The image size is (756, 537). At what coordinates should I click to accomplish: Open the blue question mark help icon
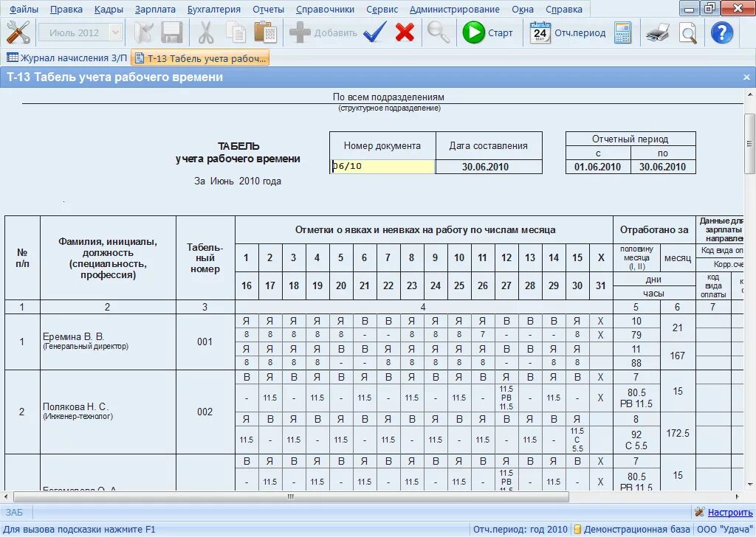tap(722, 32)
